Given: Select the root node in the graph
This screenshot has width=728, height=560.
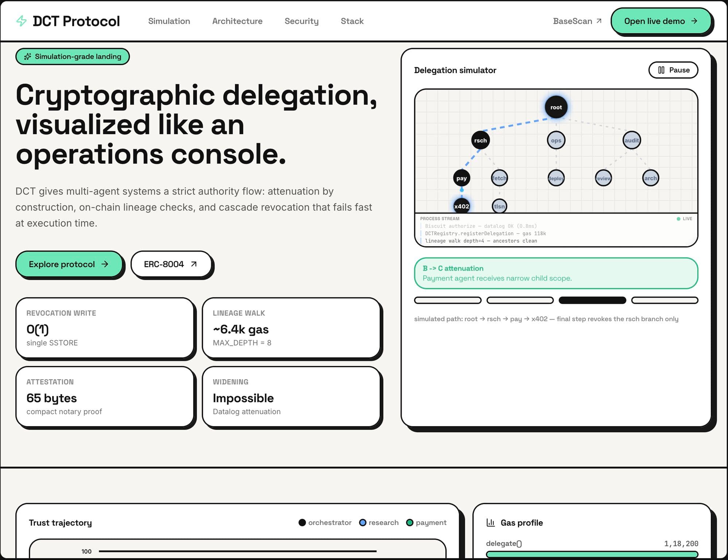Looking at the screenshot, I should pyautogui.click(x=556, y=107).
